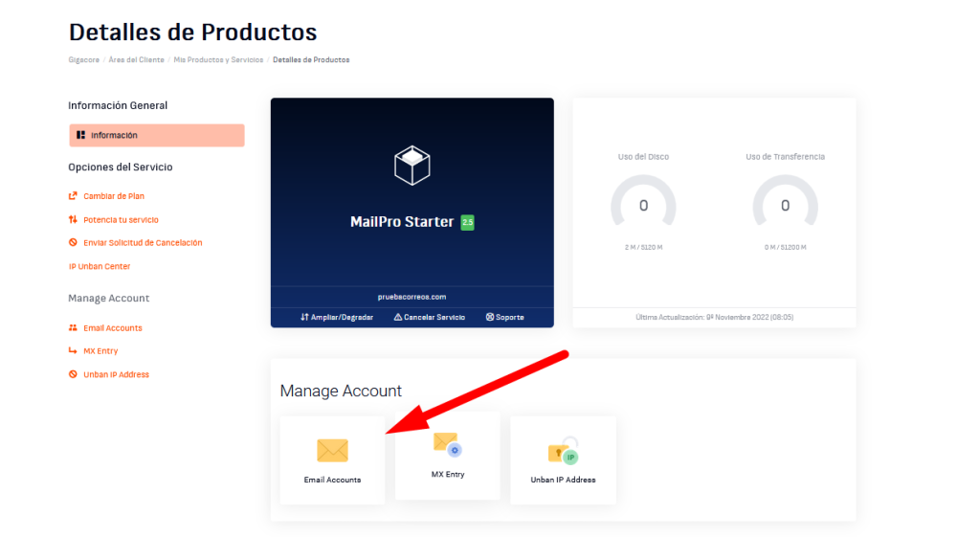
Task: Open Mis Productos y Servicios breadcrumb
Action: tap(217, 60)
